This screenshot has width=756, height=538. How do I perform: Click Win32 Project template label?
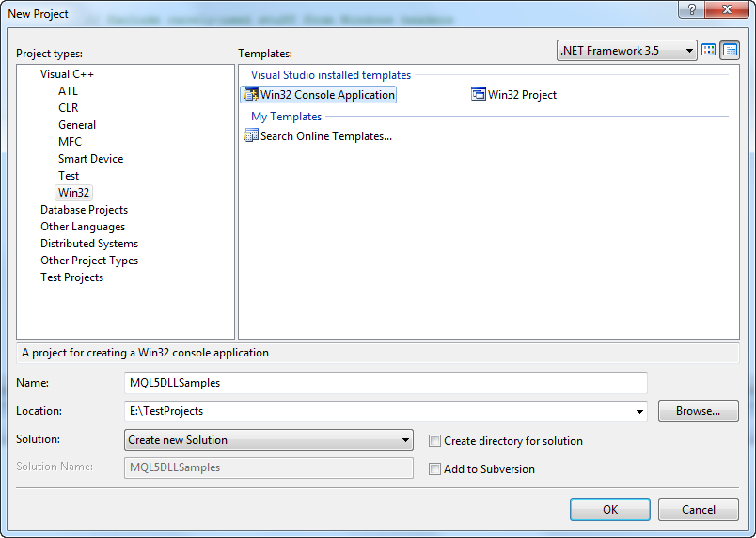tap(522, 94)
